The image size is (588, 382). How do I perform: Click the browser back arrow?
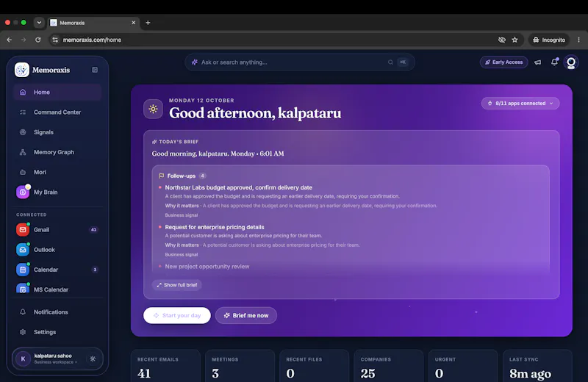pyautogui.click(x=10, y=40)
